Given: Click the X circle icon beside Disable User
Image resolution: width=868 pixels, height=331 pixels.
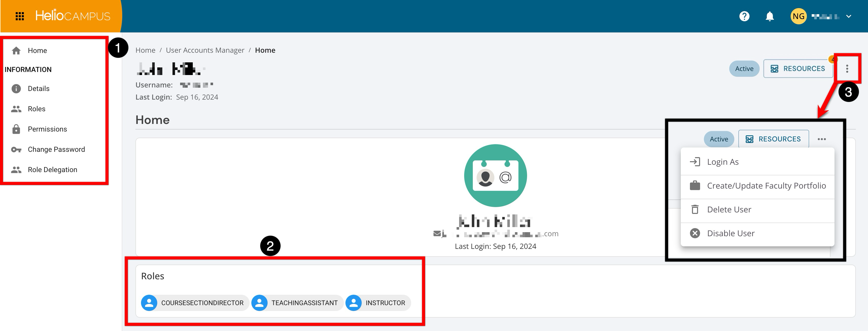Looking at the screenshot, I should (695, 233).
